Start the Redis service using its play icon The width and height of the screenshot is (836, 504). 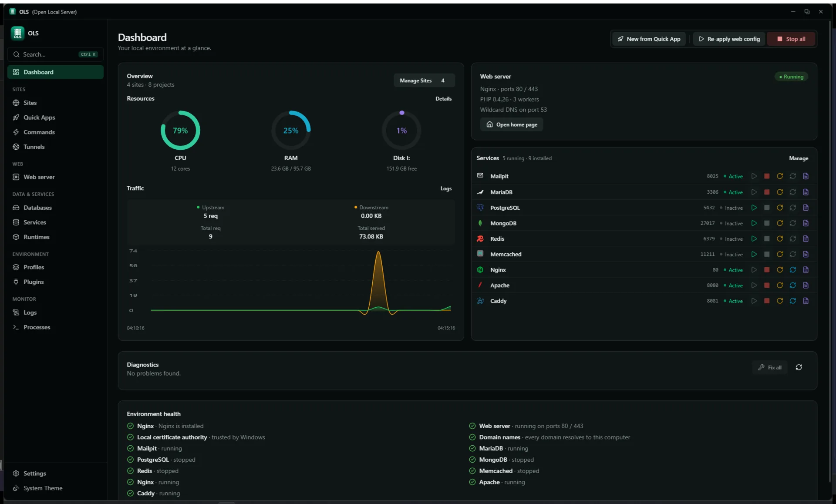click(754, 239)
